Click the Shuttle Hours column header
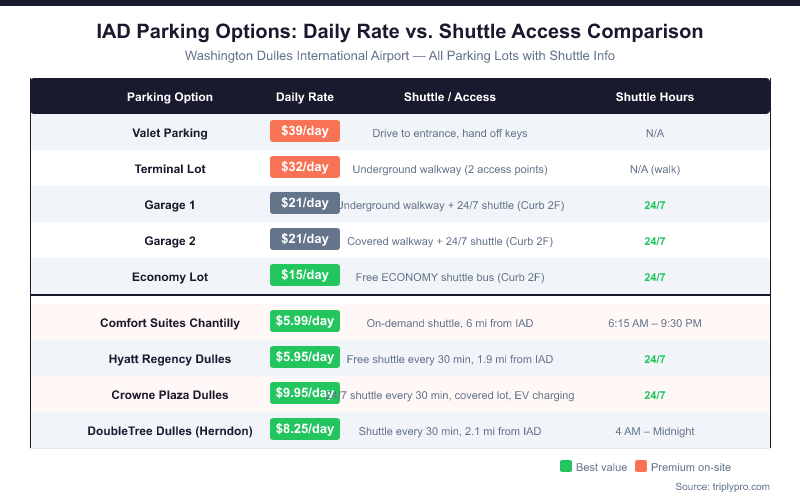Image resolution: width=800 pixels, height=500 pixels. pyautogui.click(x=655, y=97)
